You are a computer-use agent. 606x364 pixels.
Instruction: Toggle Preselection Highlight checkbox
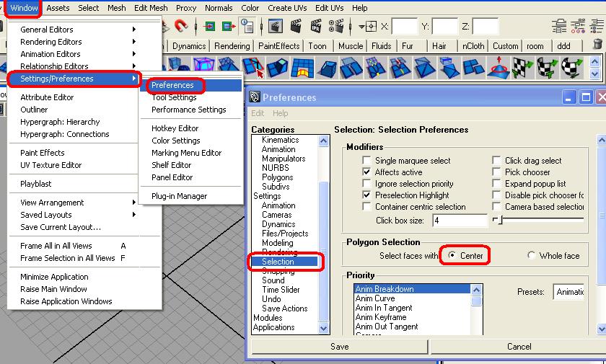click(x=366, y=195)
